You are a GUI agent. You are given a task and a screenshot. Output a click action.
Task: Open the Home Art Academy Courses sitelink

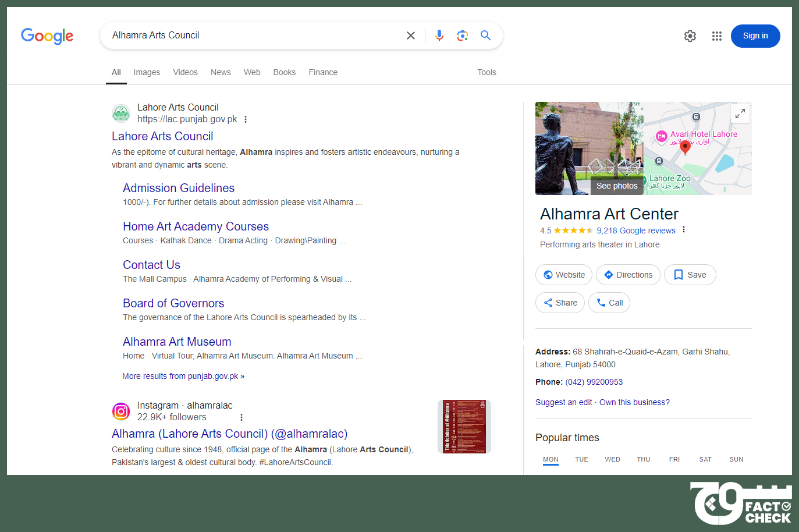click(196, 226)
